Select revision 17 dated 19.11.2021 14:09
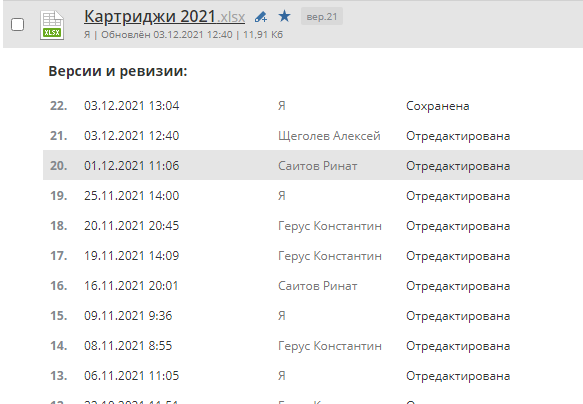 [x=313, y=256]
